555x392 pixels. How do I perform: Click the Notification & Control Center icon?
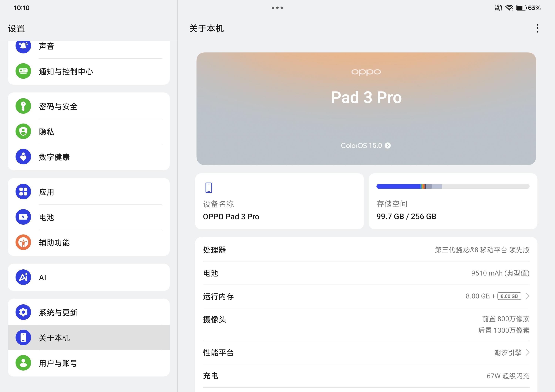(23, 71)
